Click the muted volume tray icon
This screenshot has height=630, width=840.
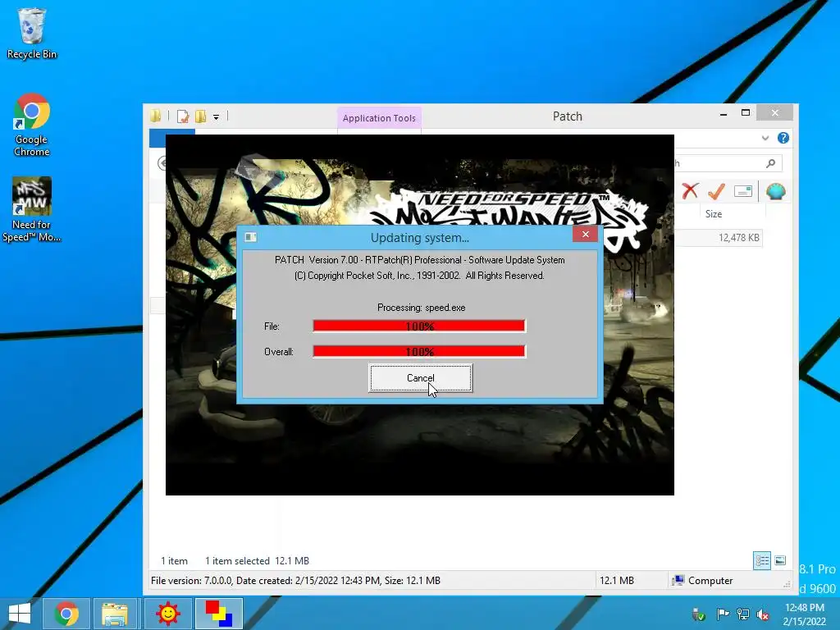pyautogui.click(x=763, y=614)
